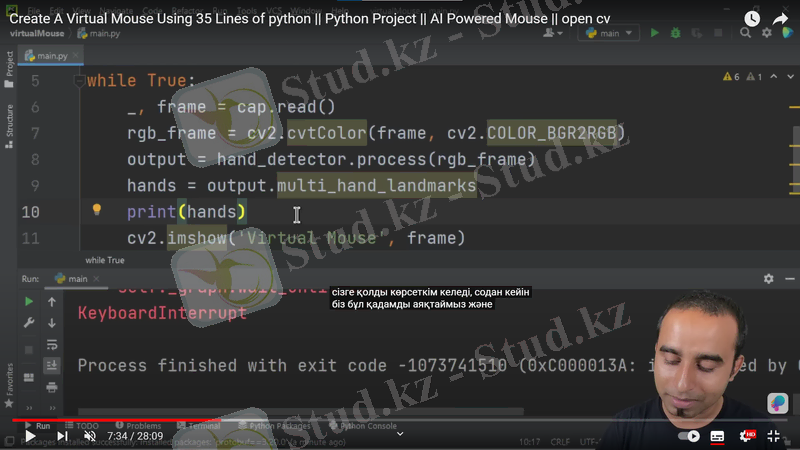This screenshot has width=800, height=450.
Task: Hide the Run panel with the minus icon
Action: 790,279
